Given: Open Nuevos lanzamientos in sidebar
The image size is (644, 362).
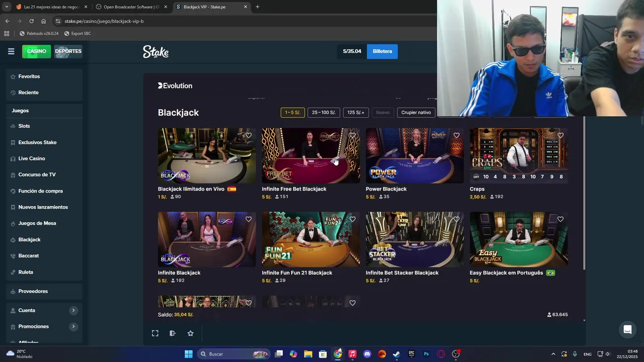Looking at the screenshot, I should (x=44, y=207).
